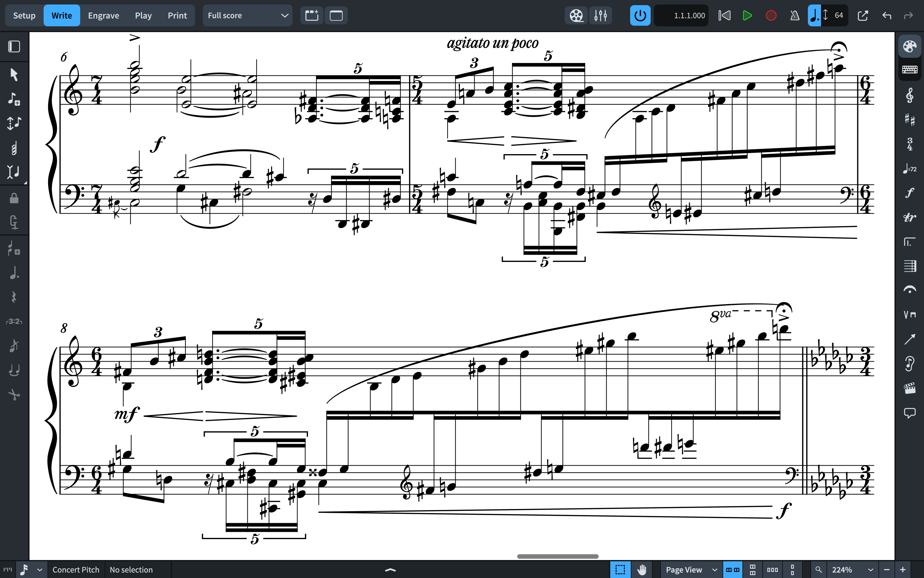This screenshot has width=924, height=578.
Task: Open the Bars and Barlines panel
Action: (x=910, y=266)
